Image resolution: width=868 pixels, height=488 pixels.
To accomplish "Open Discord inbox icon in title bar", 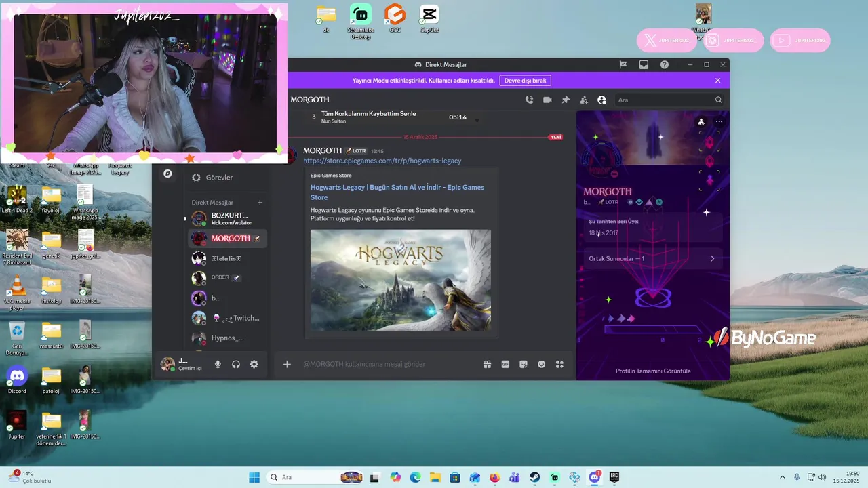I will [x=644, y=64].
